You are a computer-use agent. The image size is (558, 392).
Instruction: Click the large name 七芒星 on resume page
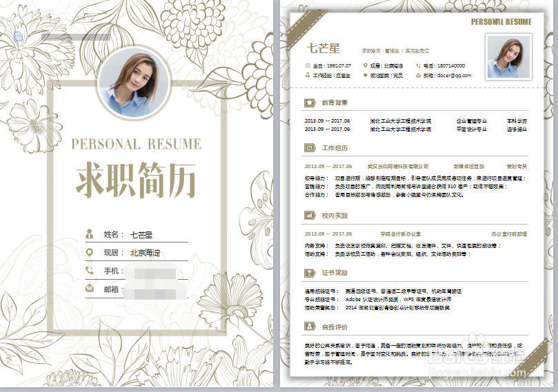click(323, 48)
